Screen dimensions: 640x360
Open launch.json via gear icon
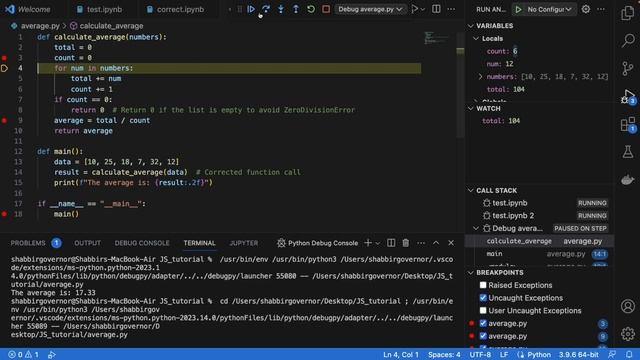click(586, 9)
